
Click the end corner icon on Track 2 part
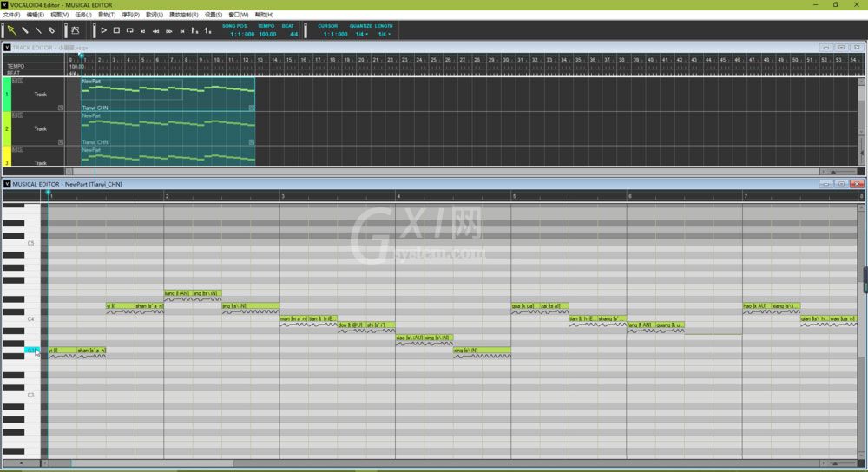pyautogui.click(x=252, y=142)
